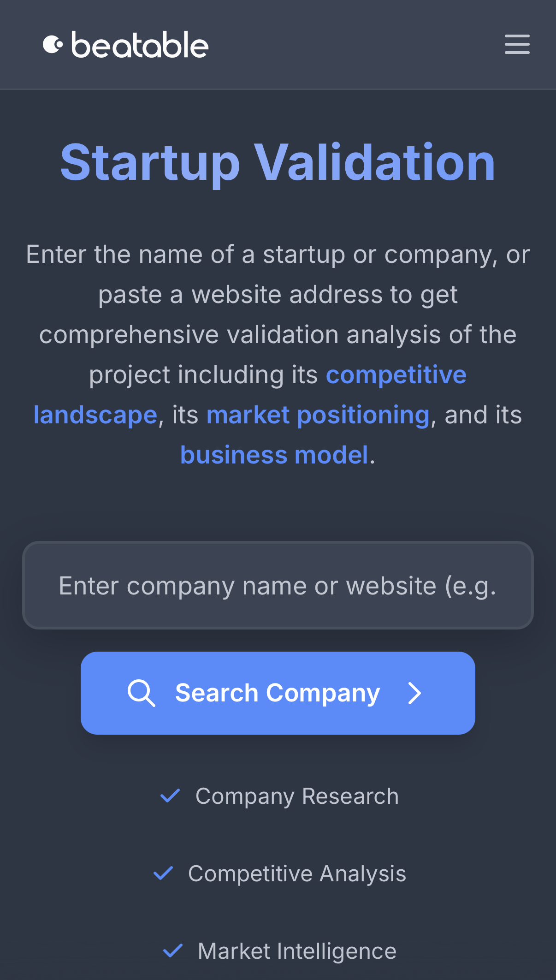Click the right arrow chevron on Search Company

414,693
